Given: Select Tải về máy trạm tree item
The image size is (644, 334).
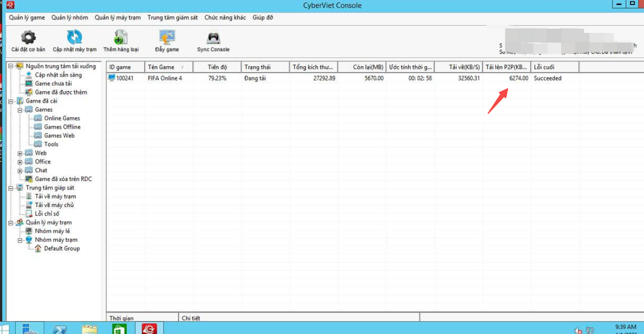Looking at the screenshot, I should pos(55,196).
